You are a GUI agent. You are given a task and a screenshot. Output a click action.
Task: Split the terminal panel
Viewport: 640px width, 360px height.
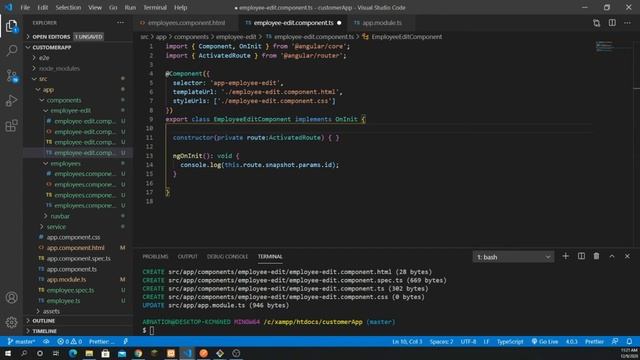pos(581,256)
